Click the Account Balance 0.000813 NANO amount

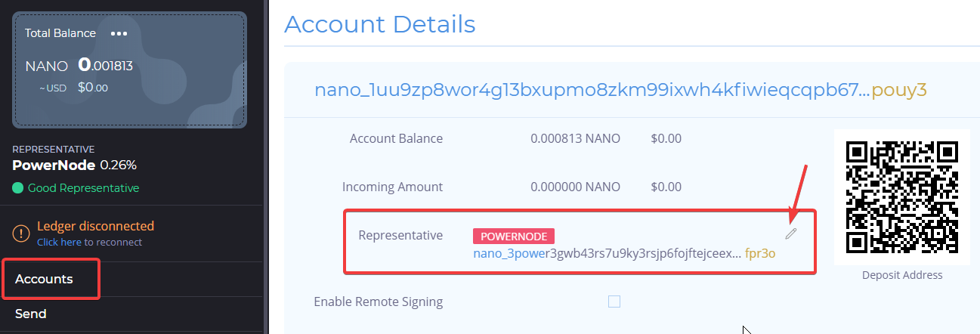coord(575,138)
